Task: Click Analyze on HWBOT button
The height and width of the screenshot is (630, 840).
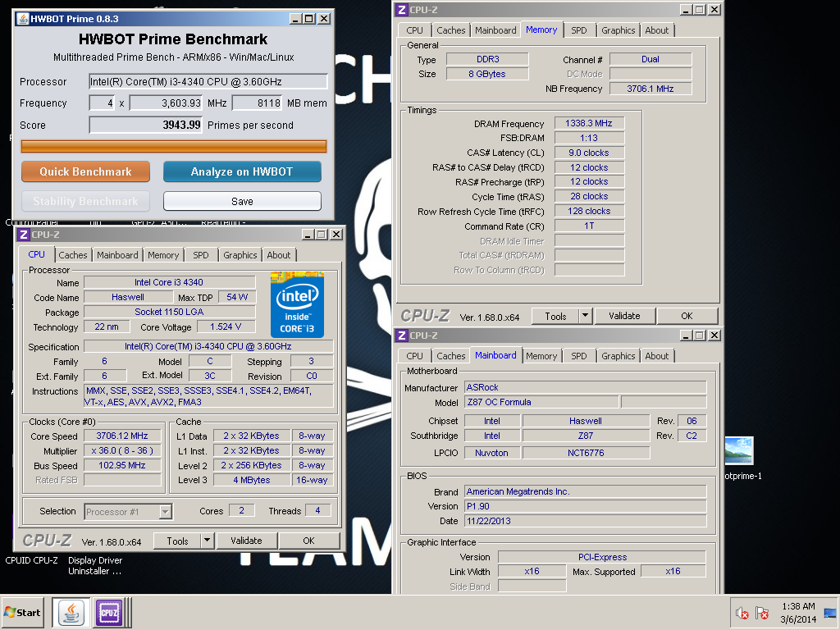Action: pyautogui.click(x=242, y=172)
